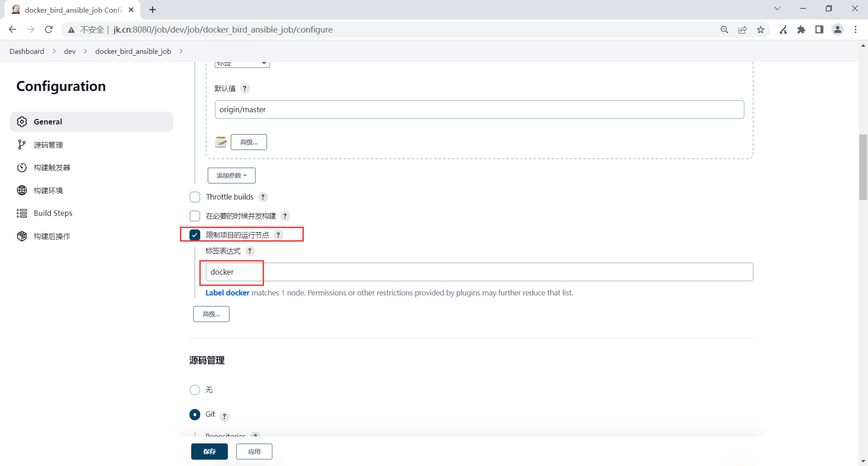
Task: Expand breadcrumb menu after Dashboard
Action: click(54, 51)
